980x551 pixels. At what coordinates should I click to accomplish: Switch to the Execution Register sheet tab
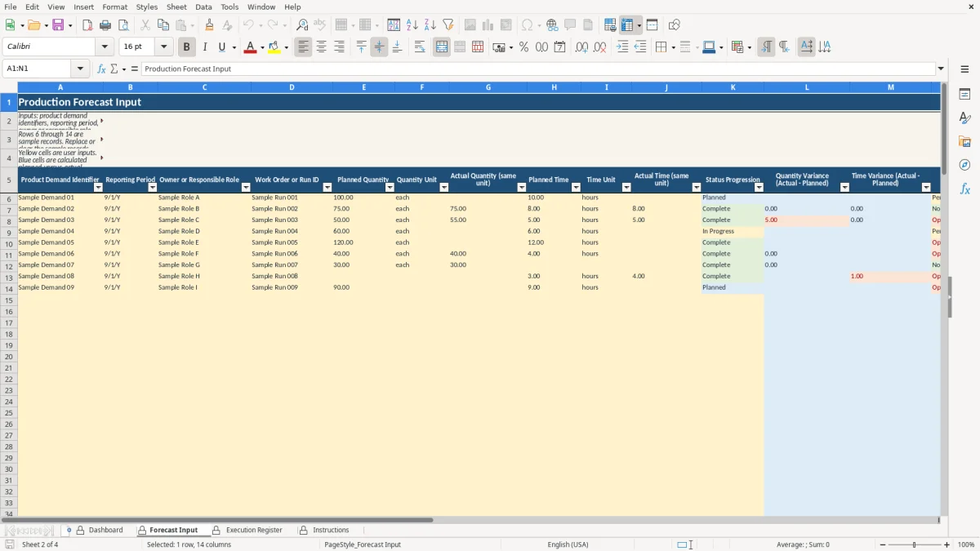pyautogui.click(x=254, y=531)
